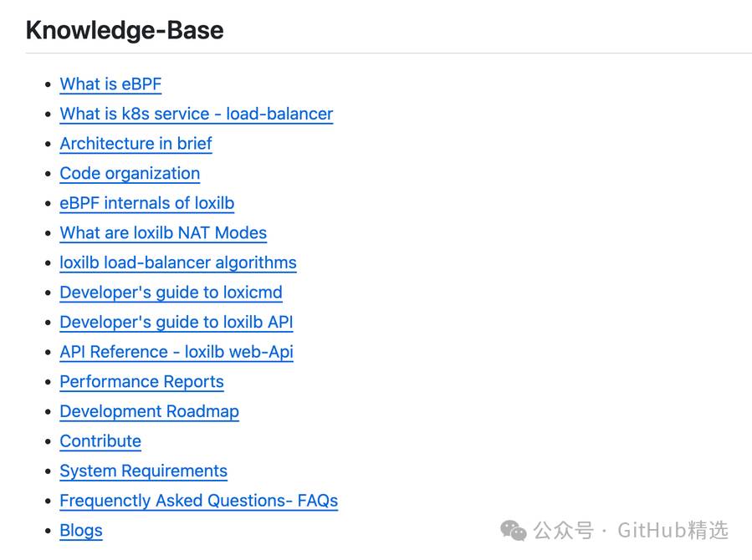Click the GitHub精选 watermark text
Viewport: 752px width, 560px height.
[673, 530]
